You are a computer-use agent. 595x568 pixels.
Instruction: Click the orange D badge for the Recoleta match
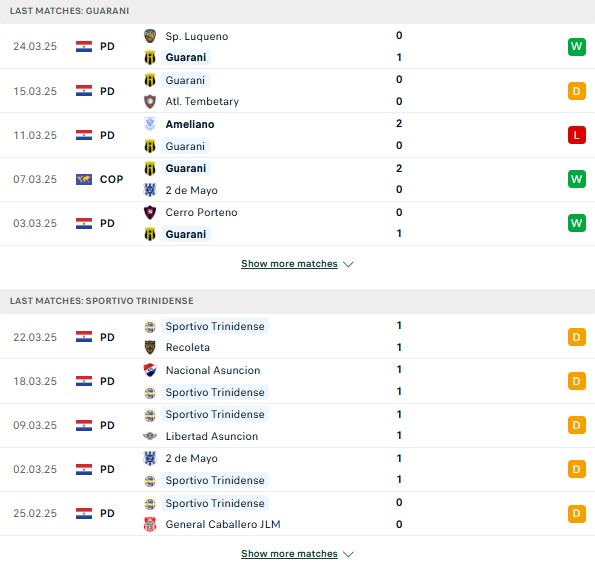coord(576,337)
